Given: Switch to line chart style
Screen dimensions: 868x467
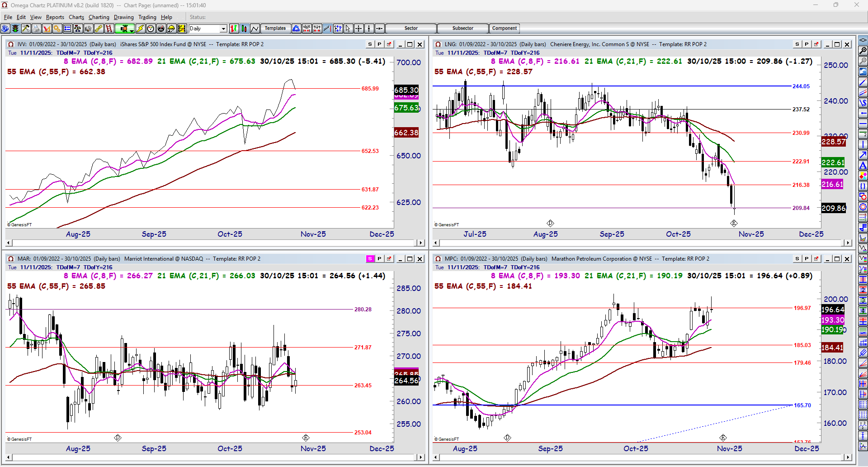Looking at the screenshot, I should pyautogui.click(x=255, y=29).
